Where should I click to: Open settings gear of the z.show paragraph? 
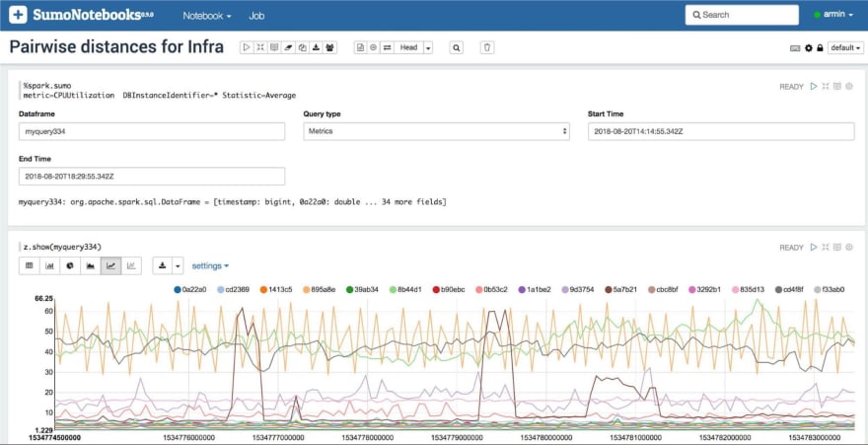click(849, 248)
